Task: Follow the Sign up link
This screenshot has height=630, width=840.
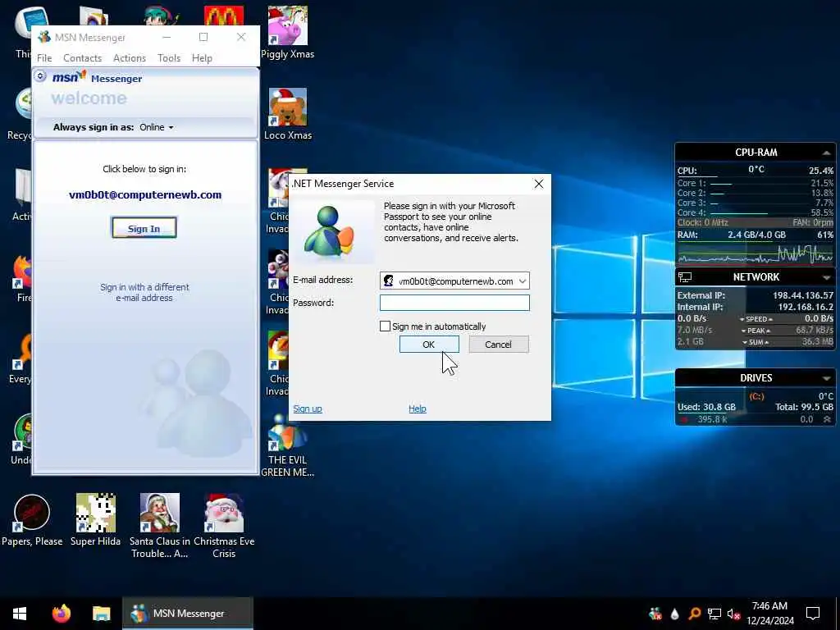Action: [308, 409]
